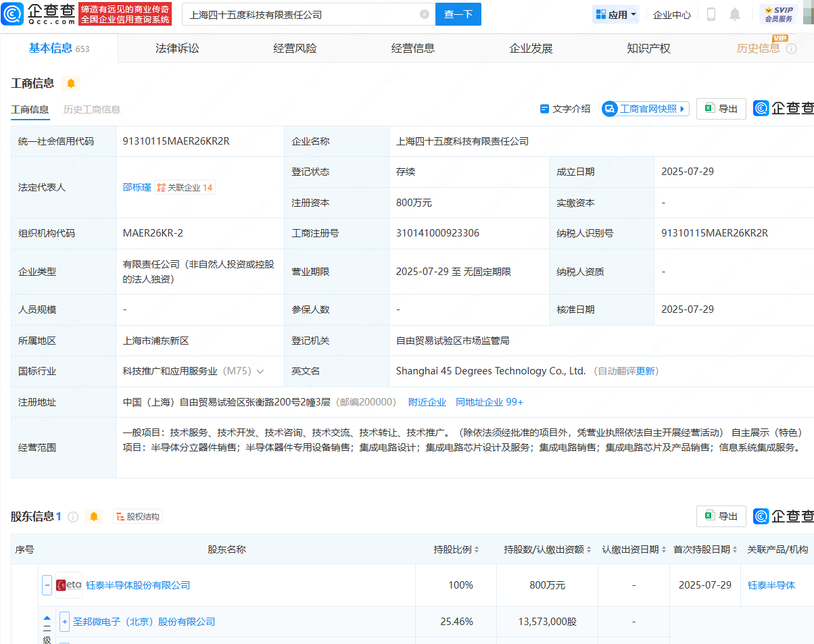
Task: Switch to 知识产权 tab
Action: click(x=648, y=48)
